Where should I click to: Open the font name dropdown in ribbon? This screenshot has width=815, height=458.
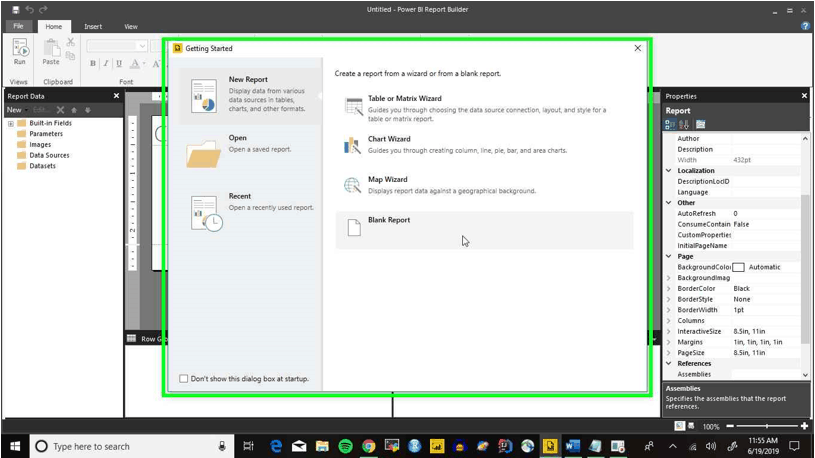click(x=142, y=46)
